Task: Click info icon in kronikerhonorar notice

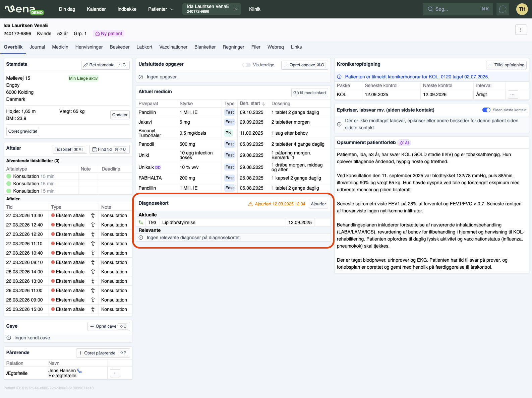Action: pyautogui.click(x=339, y=77)
